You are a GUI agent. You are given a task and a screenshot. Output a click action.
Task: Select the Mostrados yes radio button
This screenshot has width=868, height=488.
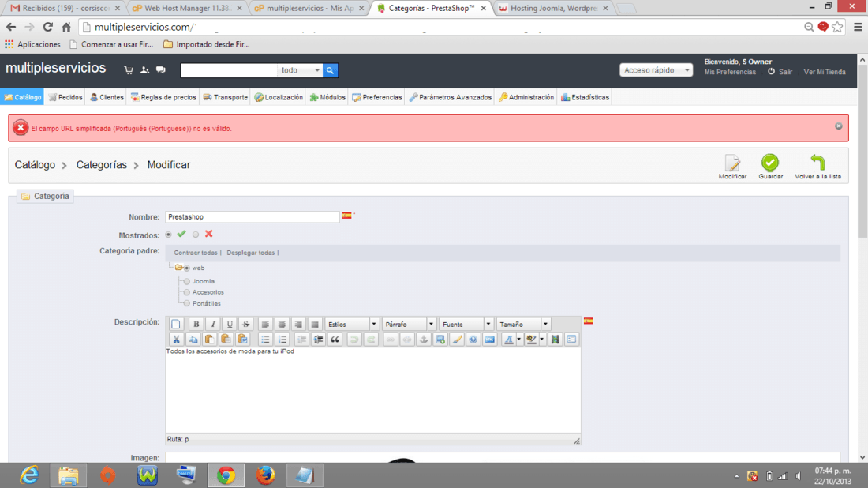(168, 235)
